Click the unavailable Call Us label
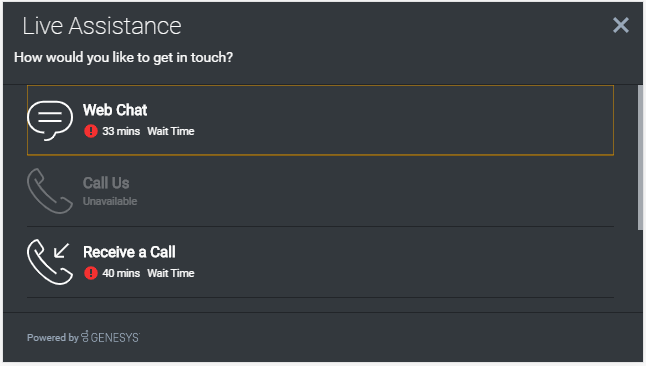This screenshot has width=646, height=366. pos(106,183)
